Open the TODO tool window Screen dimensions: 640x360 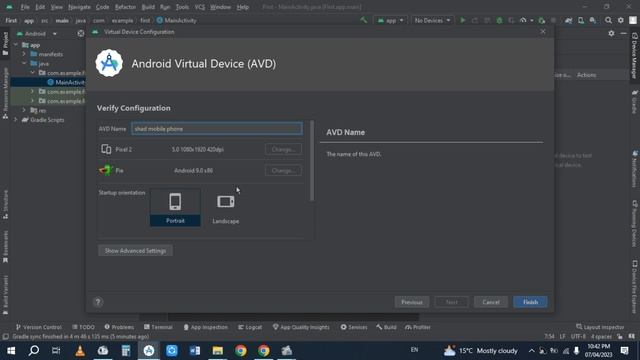[83, 327]
